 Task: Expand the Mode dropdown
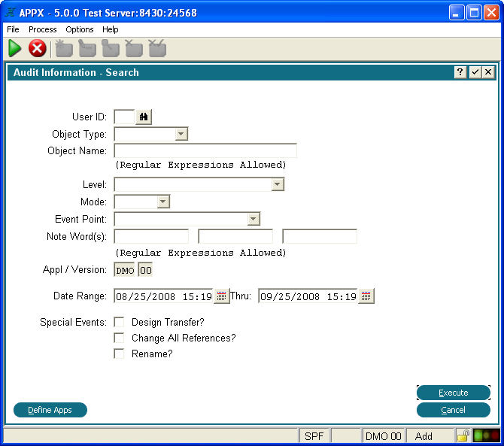pos(163,202)
